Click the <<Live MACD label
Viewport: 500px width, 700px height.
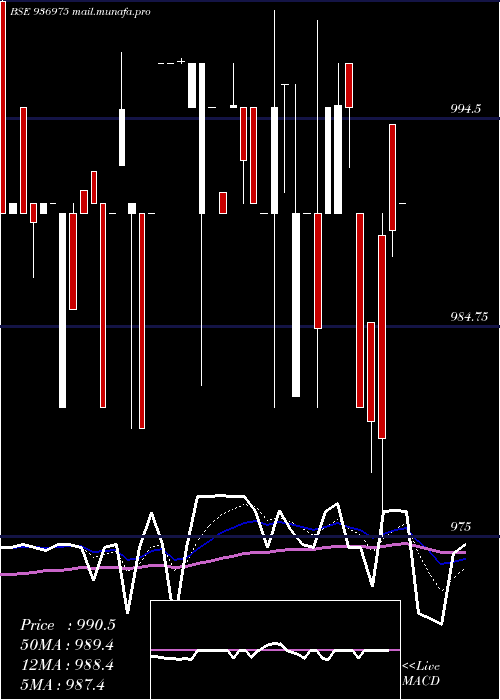click(x=421, y=674)
